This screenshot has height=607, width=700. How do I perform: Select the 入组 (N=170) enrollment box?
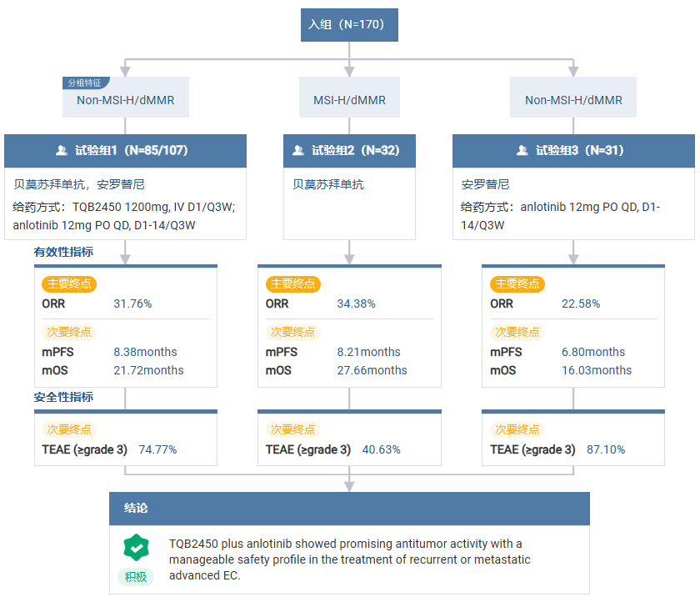[349, 24]
